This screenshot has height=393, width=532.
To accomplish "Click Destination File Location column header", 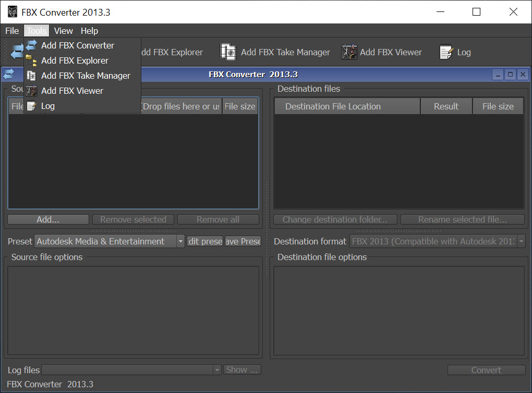I will 347,106.
